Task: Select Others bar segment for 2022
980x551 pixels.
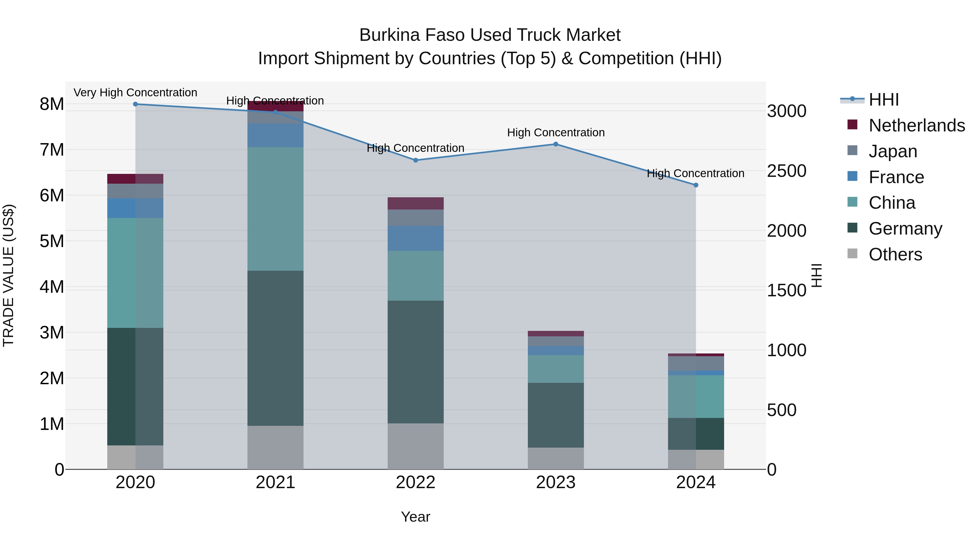Action: pos(415,446)
